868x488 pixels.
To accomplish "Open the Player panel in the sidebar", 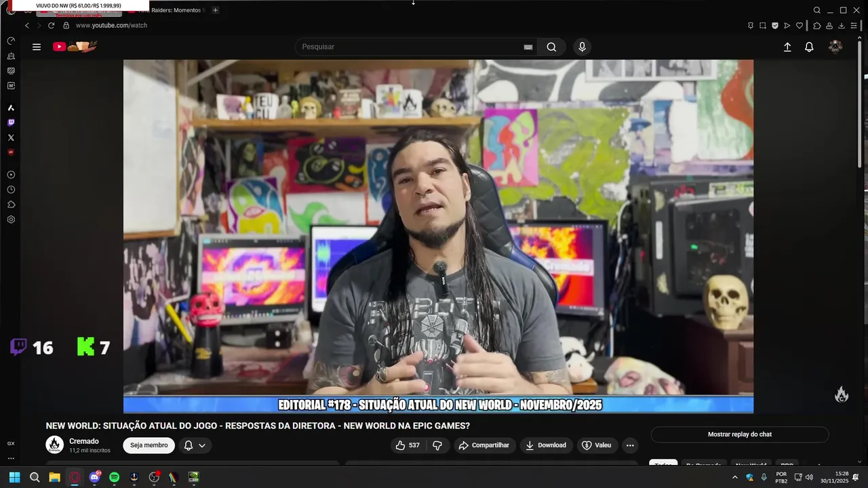I will 11,175.
